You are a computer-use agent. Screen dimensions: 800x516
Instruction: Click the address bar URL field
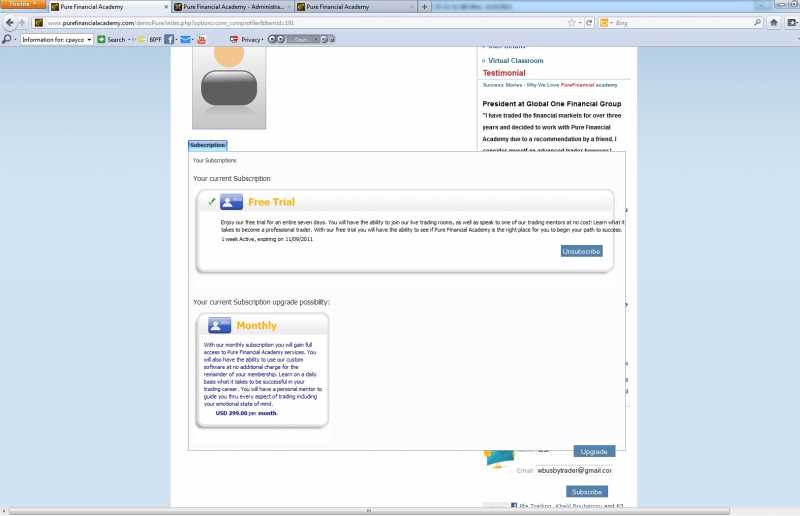click(306, 22)
